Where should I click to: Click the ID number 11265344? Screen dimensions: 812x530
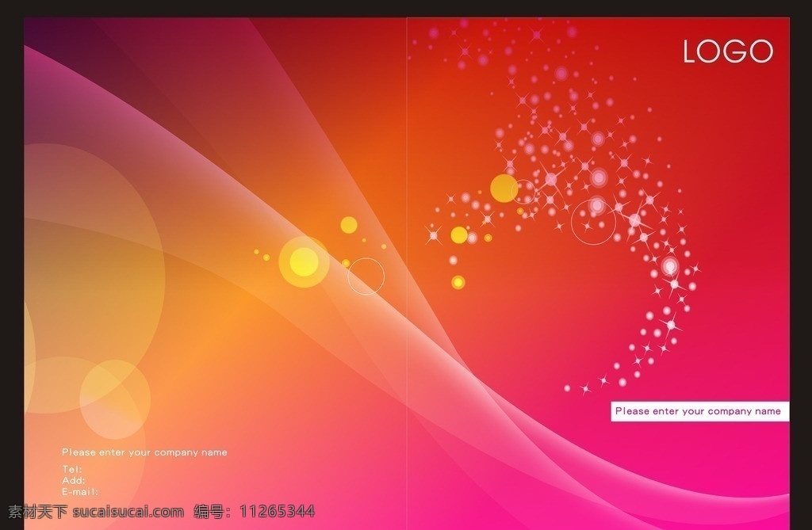click(x=277, y=511)
